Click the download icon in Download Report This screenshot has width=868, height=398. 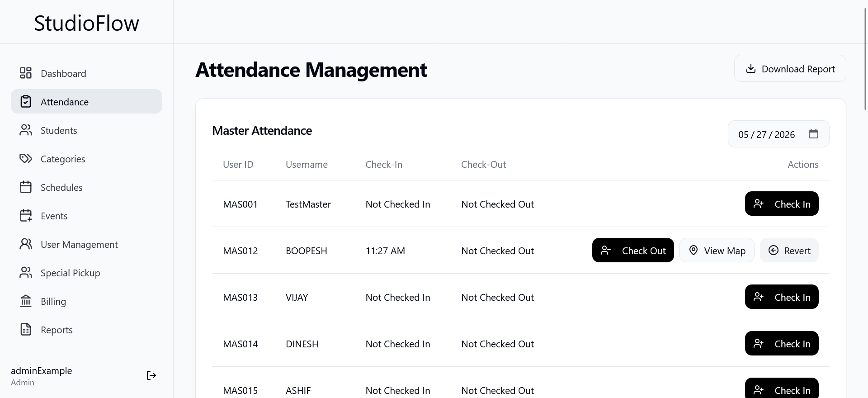(751, 68)
